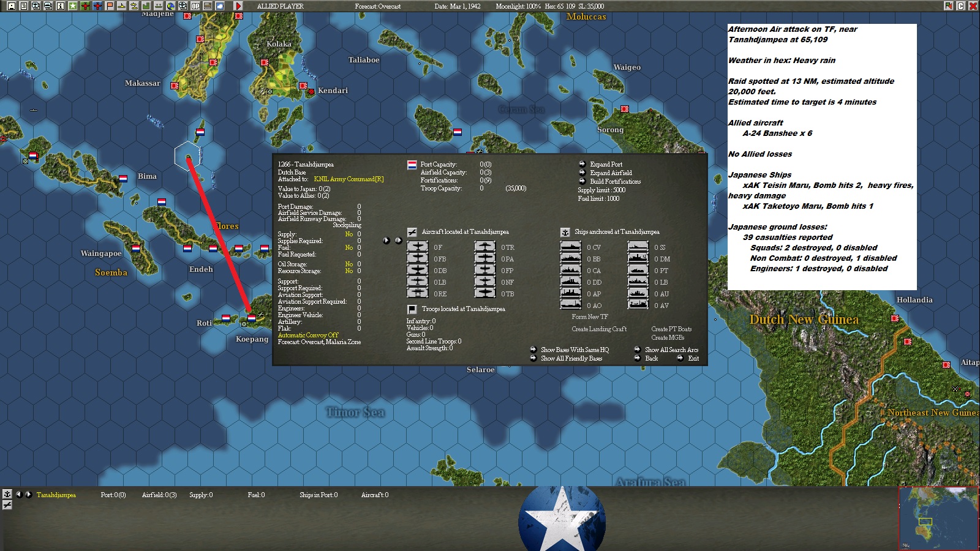Select the submarine (SS) ship icon
The height and width of the screenshot is (551, 980).
[638, 247]
